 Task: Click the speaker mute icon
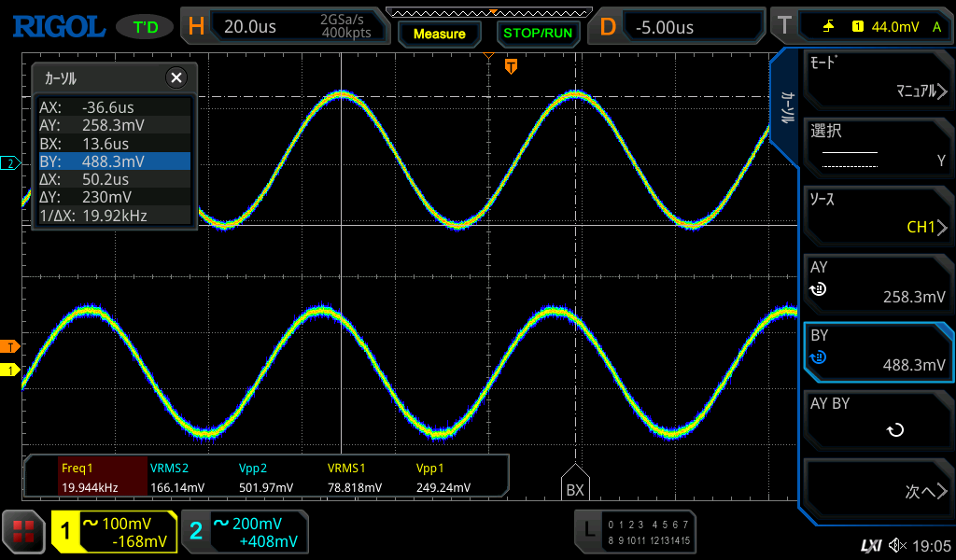897,544
